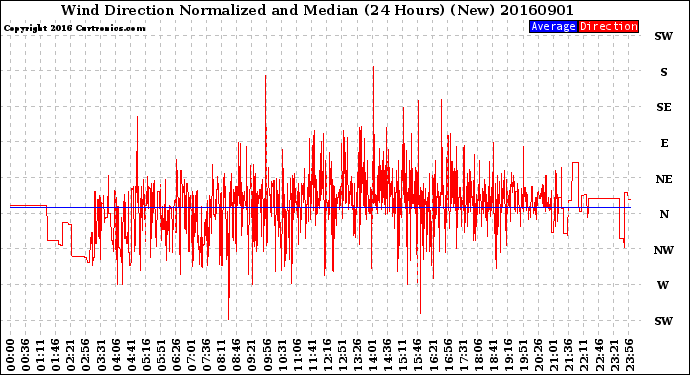690x375 pixels.
Task: Click the 02:21 time axis label
Action: pos(71,355)
